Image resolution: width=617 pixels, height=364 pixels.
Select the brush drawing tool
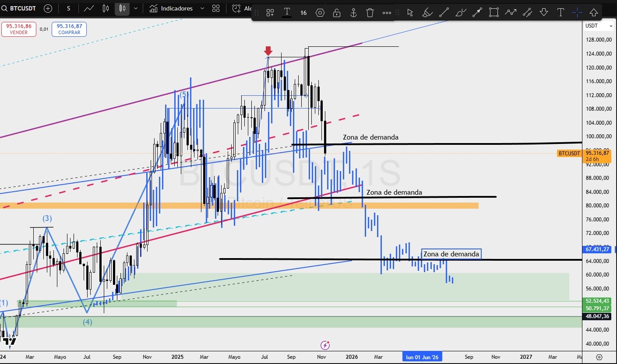coord(427,12)
